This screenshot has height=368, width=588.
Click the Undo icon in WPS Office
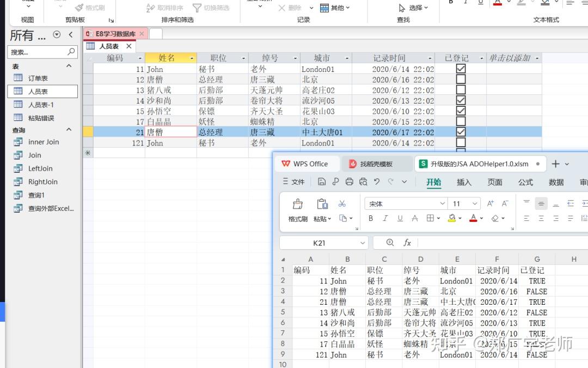pyautogui.click(x=377, y=182)
